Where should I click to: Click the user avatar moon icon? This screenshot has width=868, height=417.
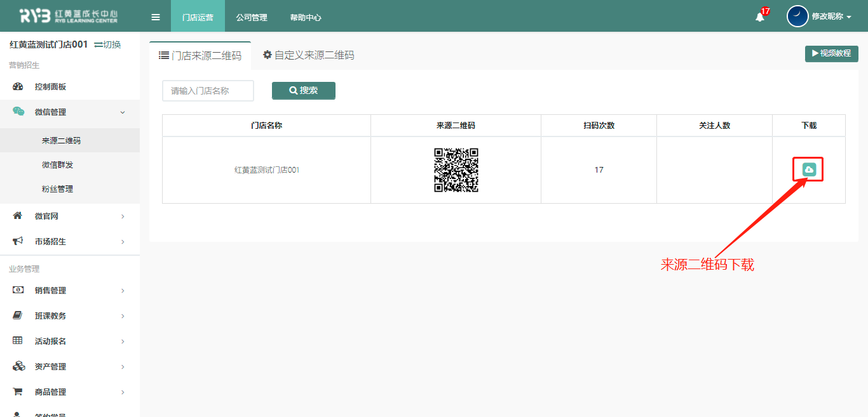pos(797,17)
